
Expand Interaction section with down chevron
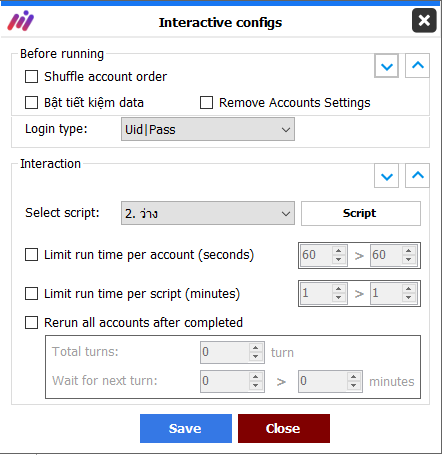[387, 176]
